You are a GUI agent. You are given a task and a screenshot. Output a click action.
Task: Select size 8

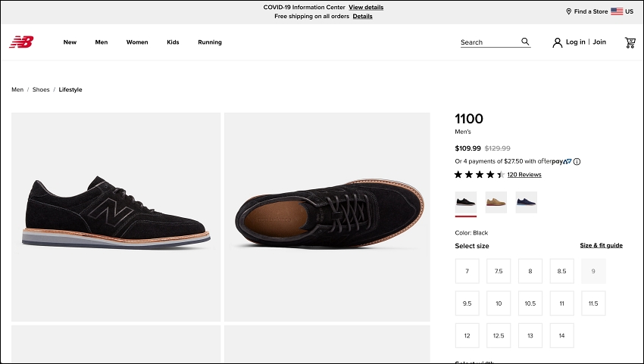530,271
